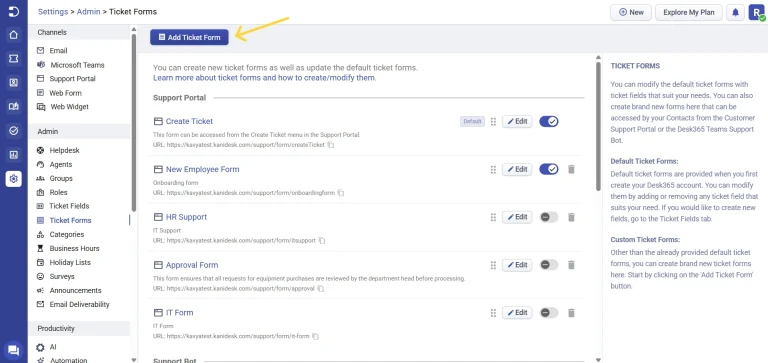Open the Tickets icon in left rail
The image size is (768, 363).
point(14,59)
